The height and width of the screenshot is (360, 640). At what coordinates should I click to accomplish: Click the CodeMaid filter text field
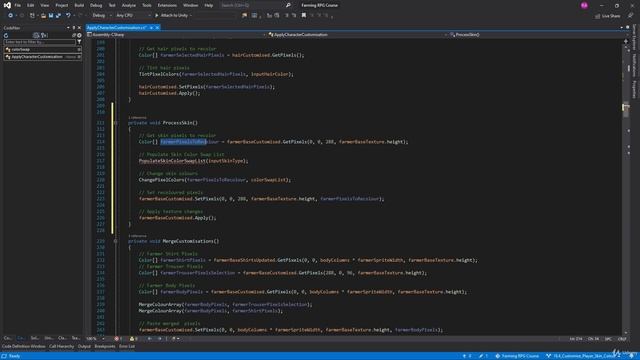(x=40, y=42)
